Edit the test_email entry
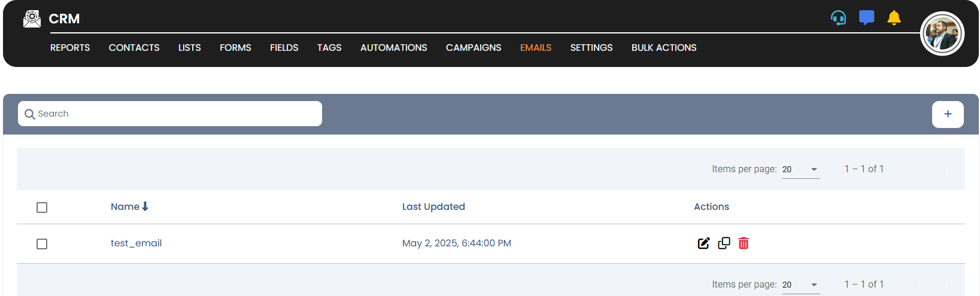980x296 pixels. click(x=703, y=243)
